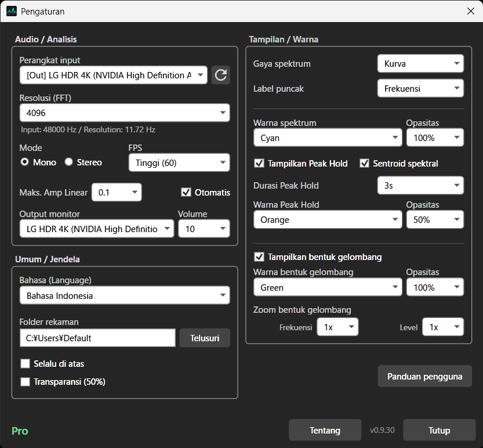Open waveform Opasitas 100% dropdown

tap(435, 287)
